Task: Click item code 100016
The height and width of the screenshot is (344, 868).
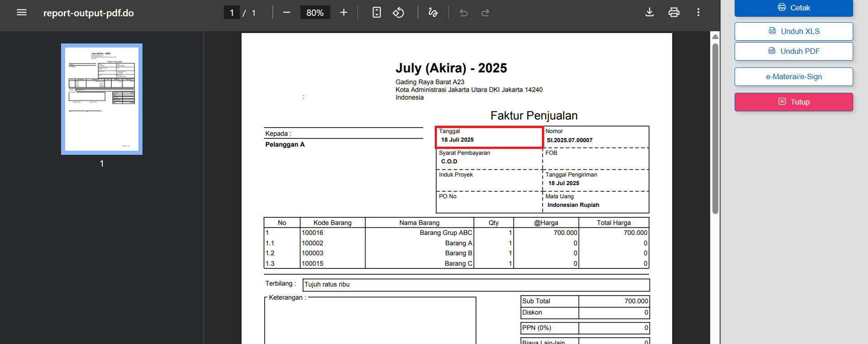Action: pyautogui.click(x=313, y=233)
